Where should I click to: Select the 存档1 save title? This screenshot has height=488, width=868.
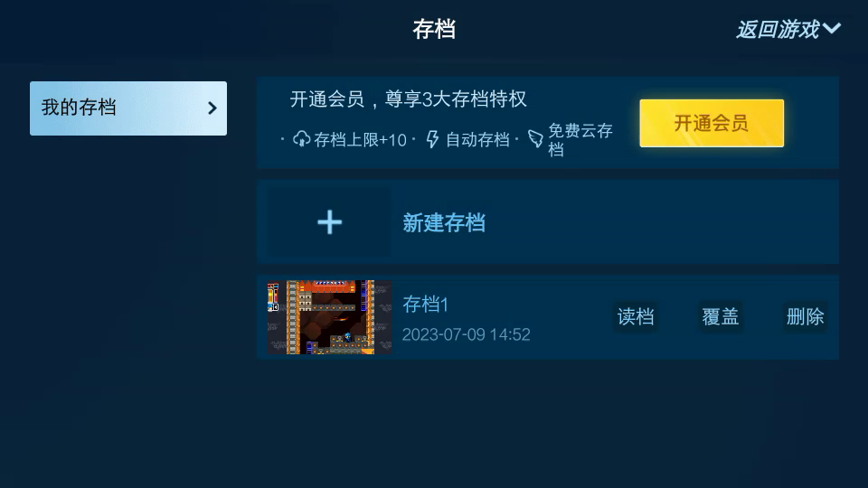pos(425,305)
